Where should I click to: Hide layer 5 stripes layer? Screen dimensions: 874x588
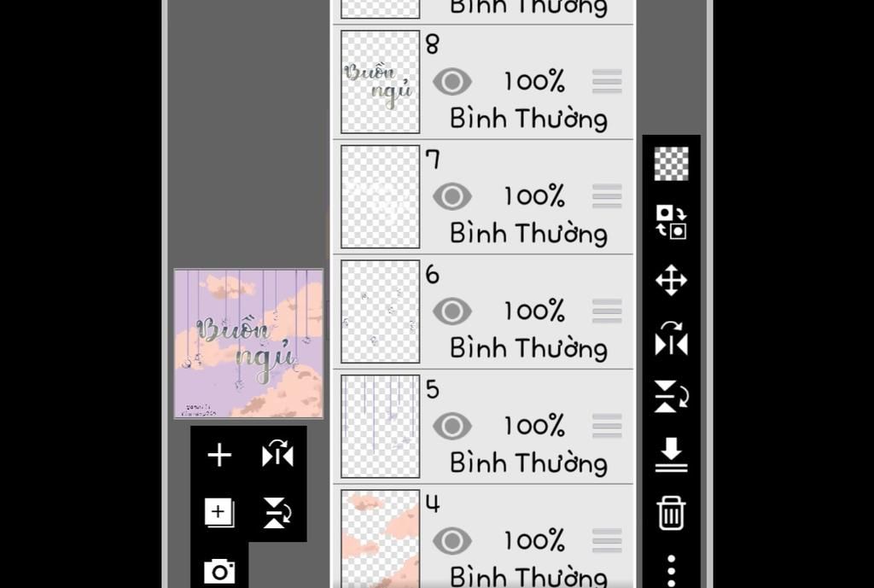click(x=452, y=426)
